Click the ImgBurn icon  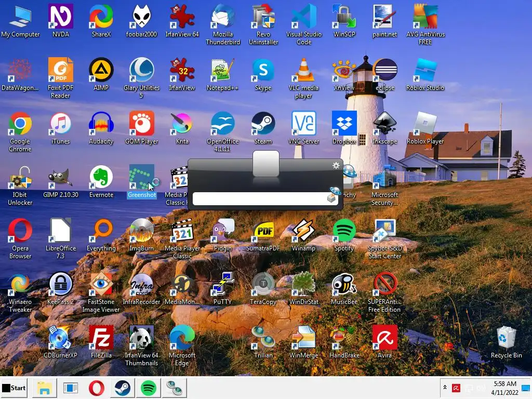coord(141,235)
